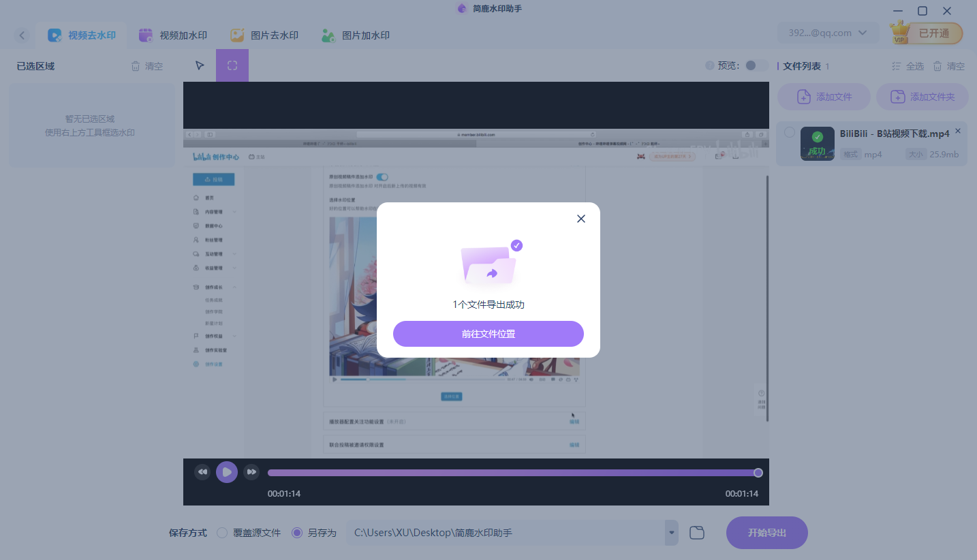Viewport: 977px width, 560px height.
Task: Open the BiliBili video thumbnail
Action: (x=818, y=144)
